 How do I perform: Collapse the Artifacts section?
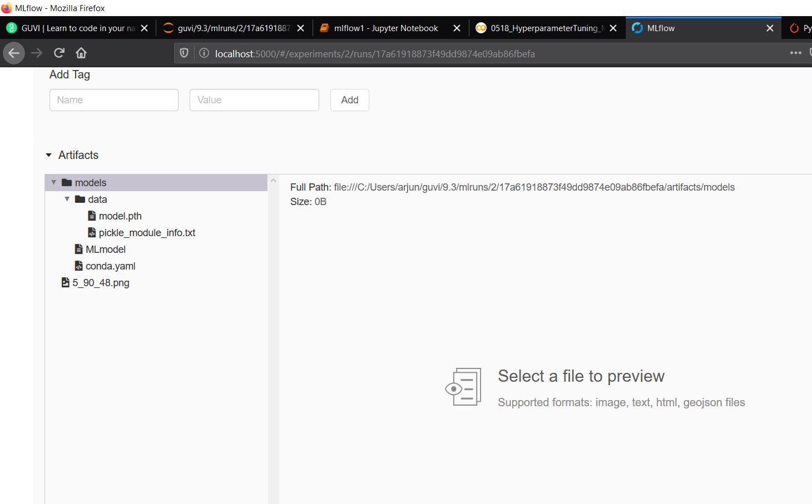tap(49, 156)
